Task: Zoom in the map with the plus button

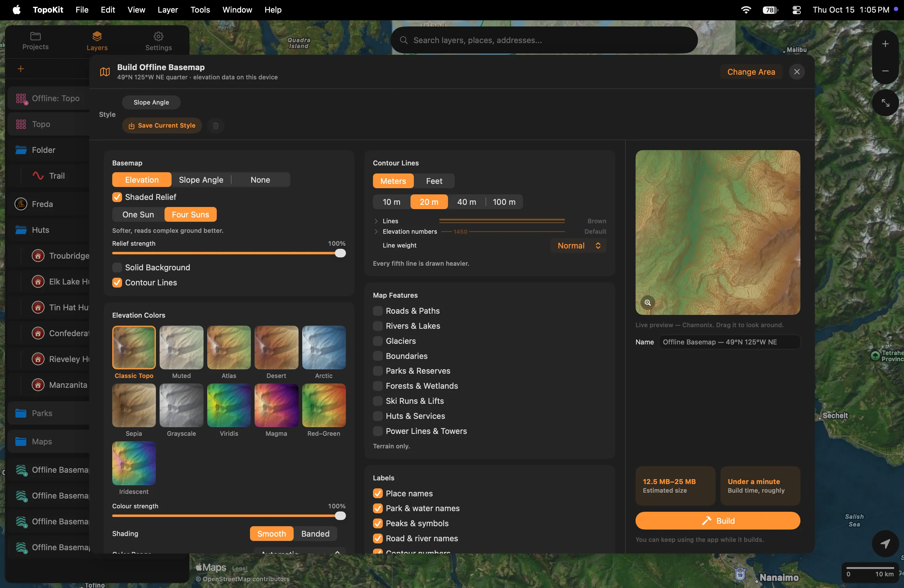Action: click(x=885, y=44)
